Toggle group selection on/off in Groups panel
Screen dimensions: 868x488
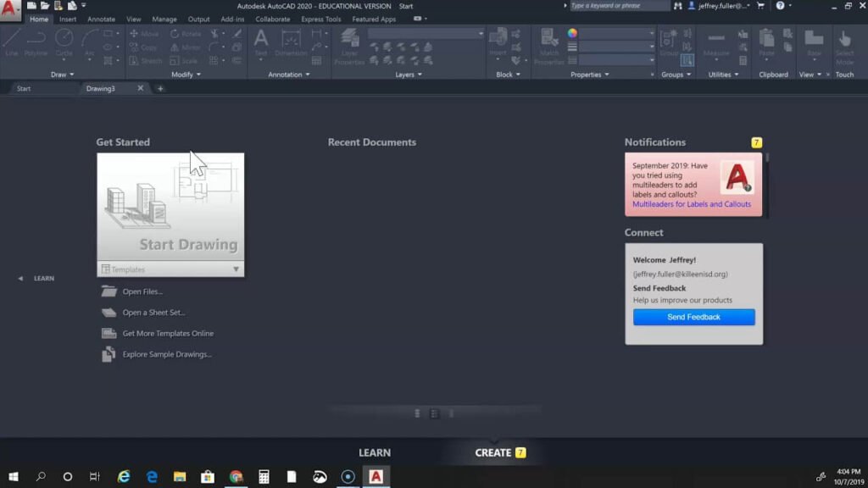click(687, 60)
